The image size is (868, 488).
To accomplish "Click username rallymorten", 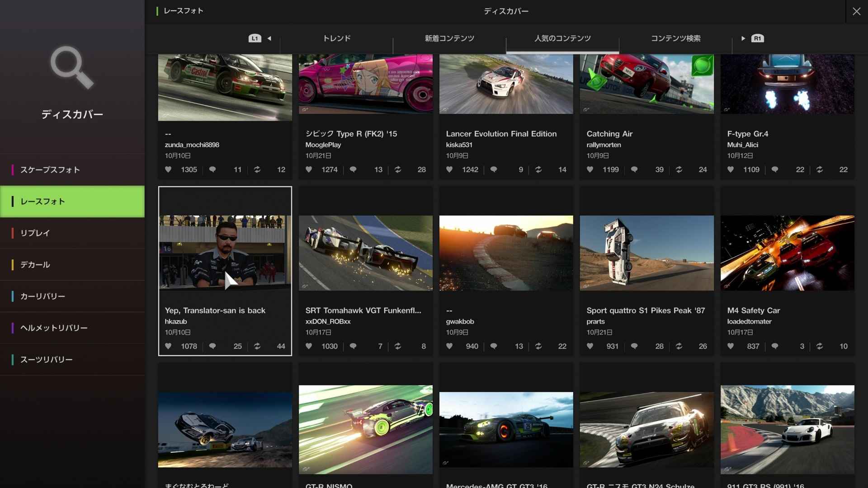I will (604, 145).
